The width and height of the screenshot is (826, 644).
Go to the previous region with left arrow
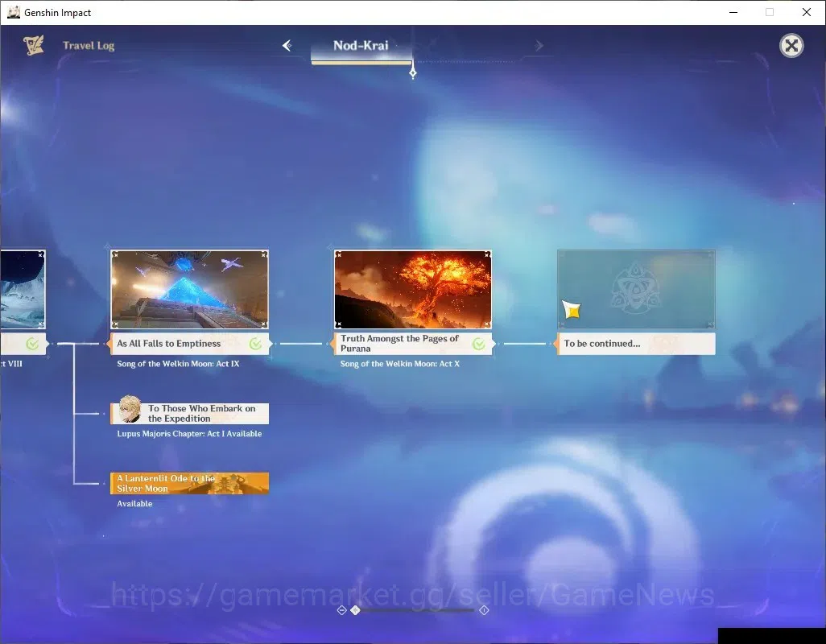click(287, 45)
